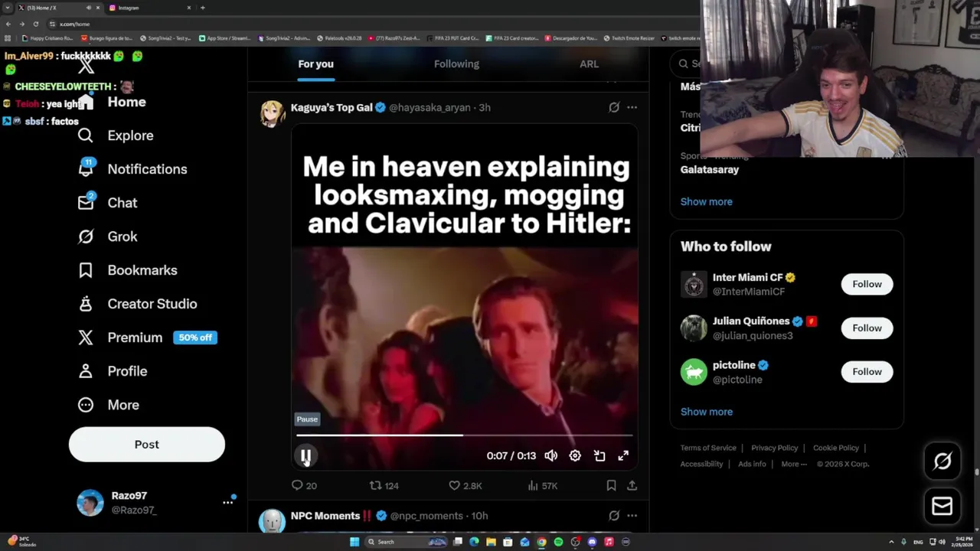Switch to Following tab
Screen dimensions: 980x551
tap(456, 64)
